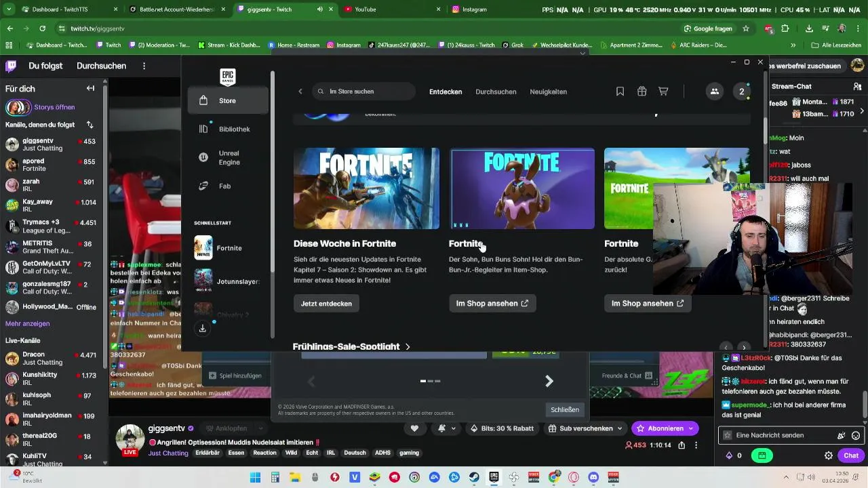Open Bibliothek in Epic Games sidebar

click(228, 129)
